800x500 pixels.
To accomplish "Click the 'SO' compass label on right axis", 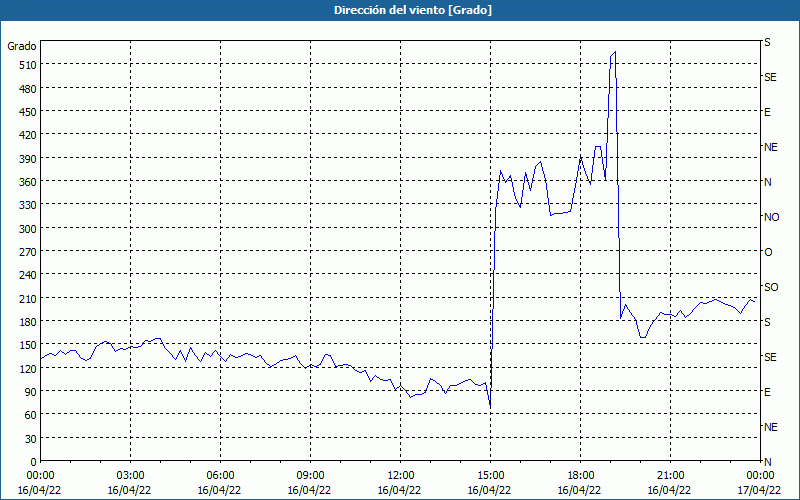I will click(x=771, y=287).
